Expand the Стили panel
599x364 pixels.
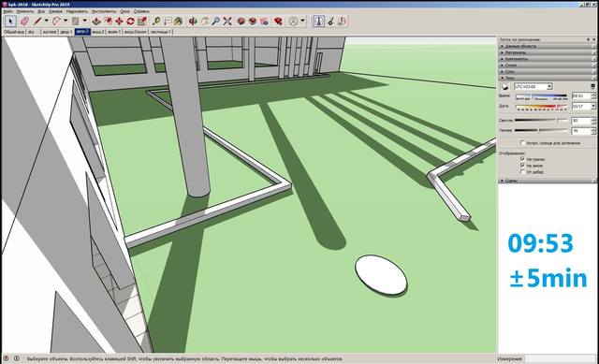click(547, 65)
